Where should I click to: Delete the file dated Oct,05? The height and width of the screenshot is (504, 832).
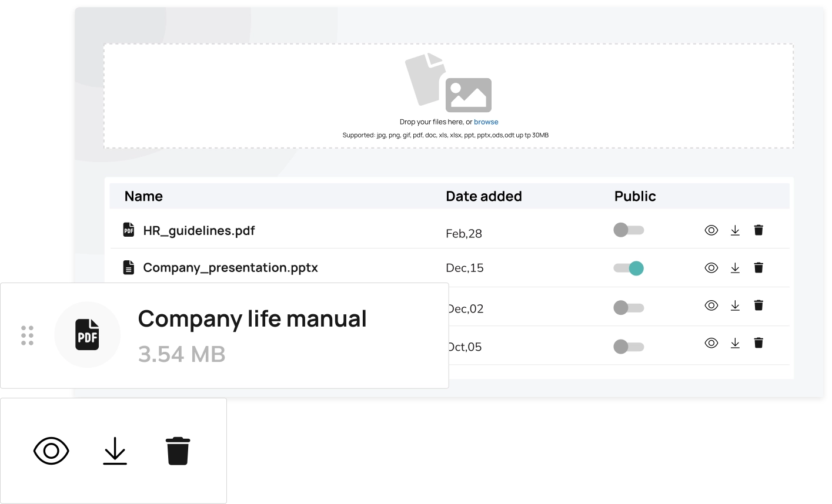[759, 343]
